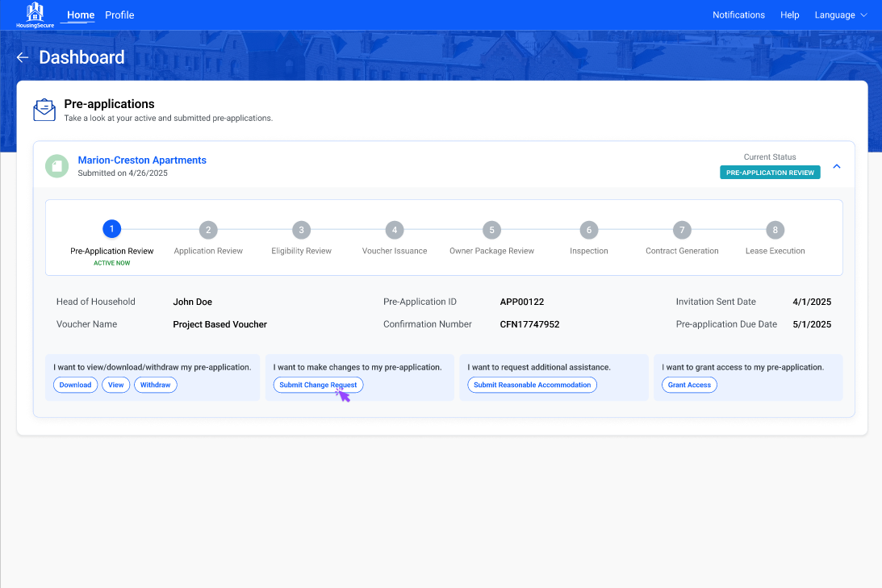
Task: Select step 8 Lease Execution circle
Action: pyautogui.click(x=775, y=230)
